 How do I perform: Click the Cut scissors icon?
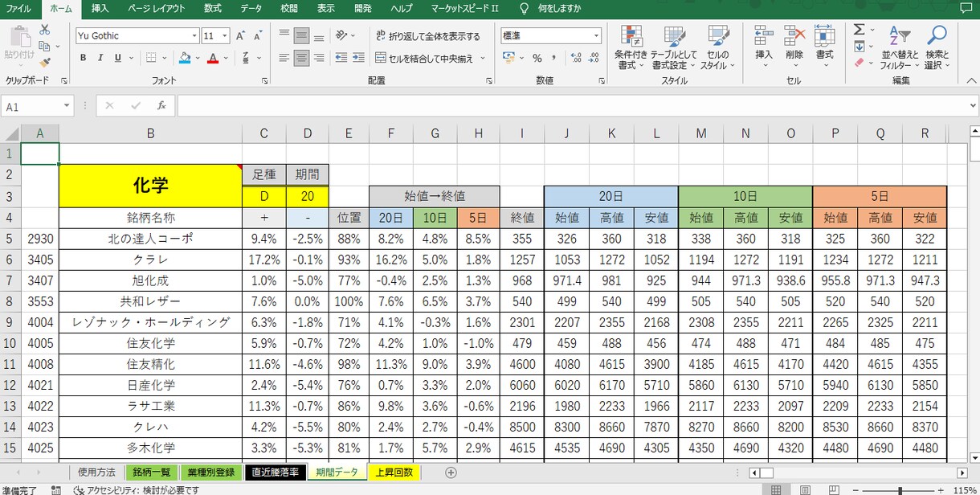coord(44,30)
